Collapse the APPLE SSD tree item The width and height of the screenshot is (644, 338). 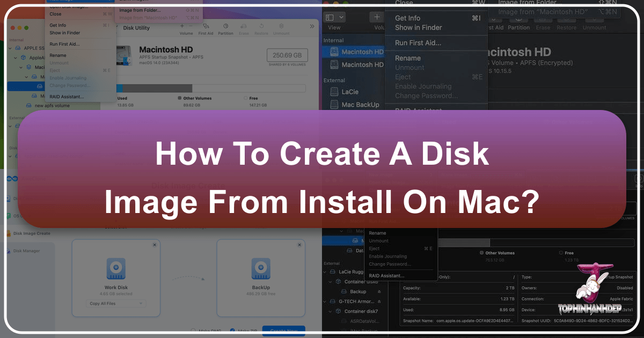tap(11, 47)
